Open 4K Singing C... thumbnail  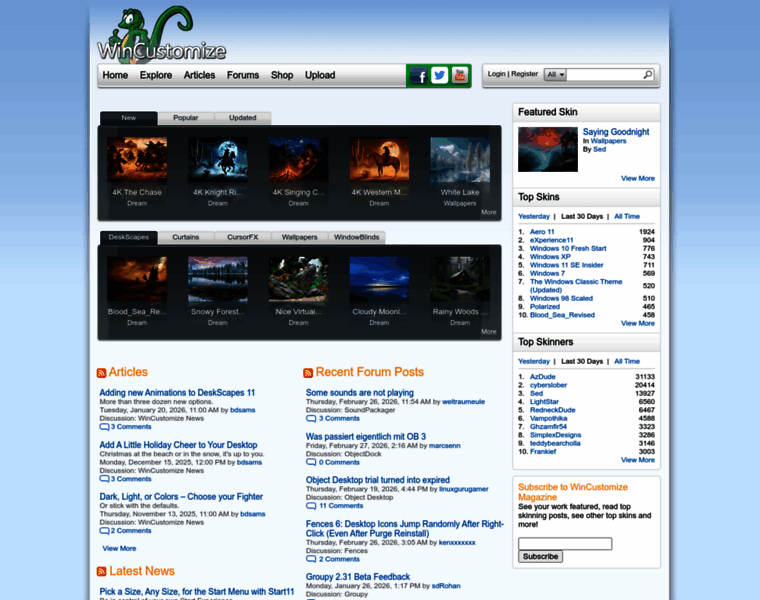[x=299, y=160]
